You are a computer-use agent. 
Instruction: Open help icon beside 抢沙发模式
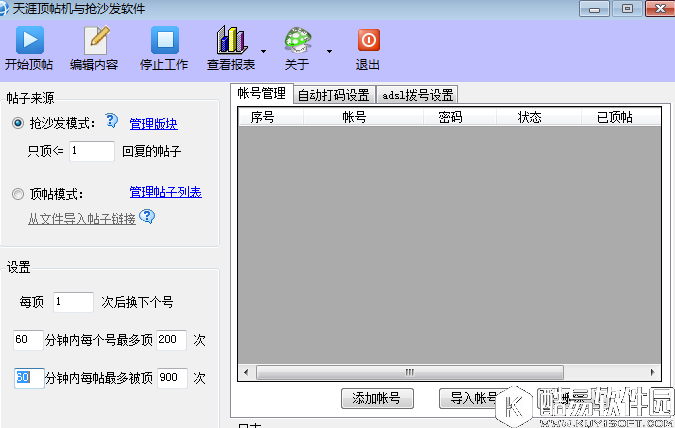pos(111,121)
